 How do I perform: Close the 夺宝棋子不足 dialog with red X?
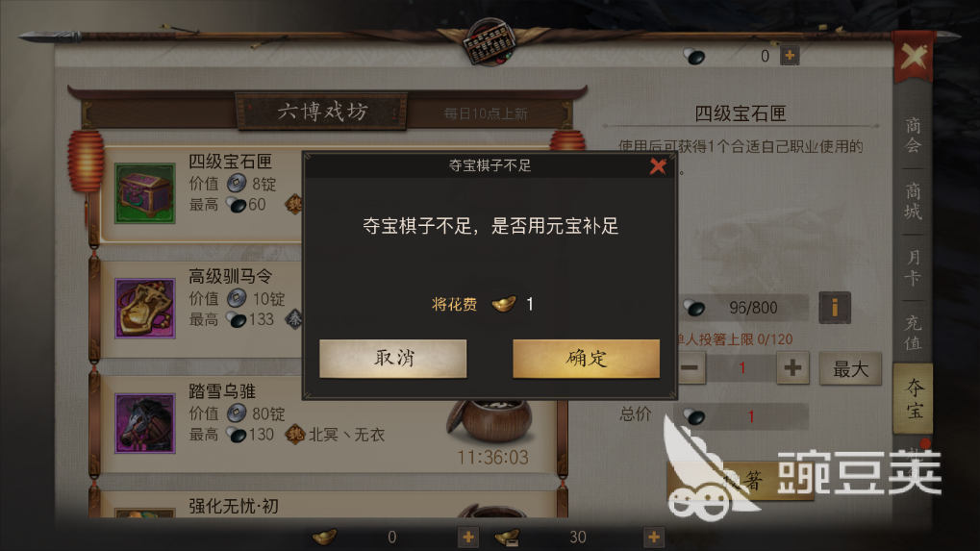(658, 166)
